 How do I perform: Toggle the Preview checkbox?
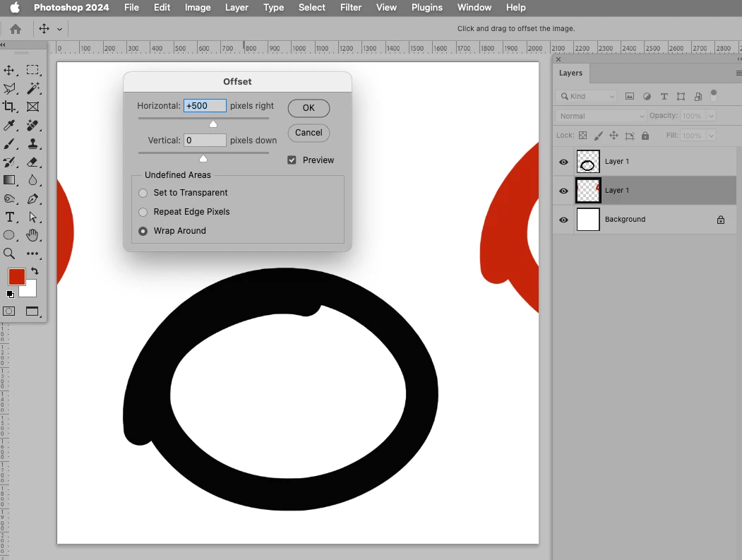click(292, 160)
